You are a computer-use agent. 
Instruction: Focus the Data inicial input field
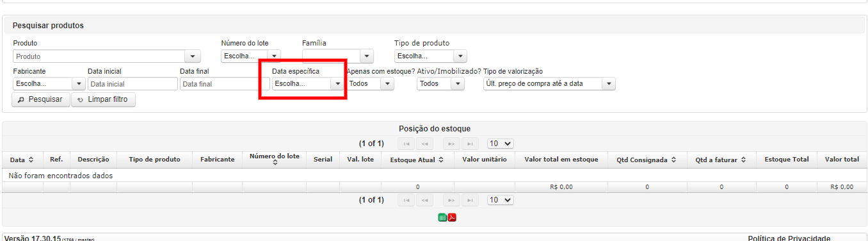click(x=133, y=83)
